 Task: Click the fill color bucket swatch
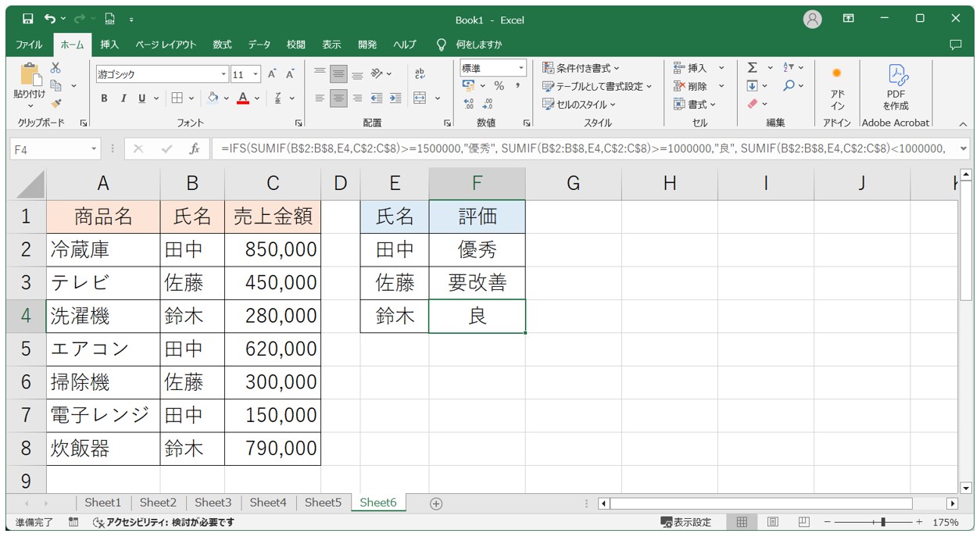[x=213, y=98]
